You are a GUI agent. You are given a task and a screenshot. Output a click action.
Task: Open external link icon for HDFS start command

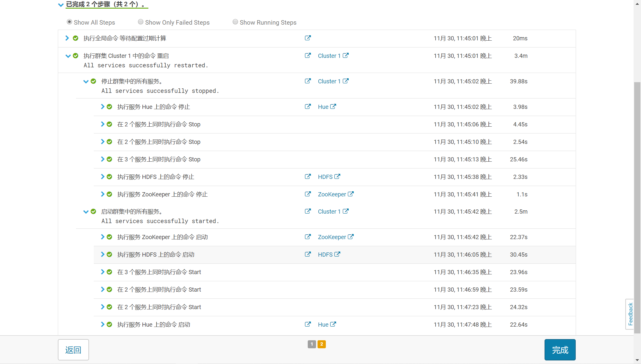coord(308,254)
